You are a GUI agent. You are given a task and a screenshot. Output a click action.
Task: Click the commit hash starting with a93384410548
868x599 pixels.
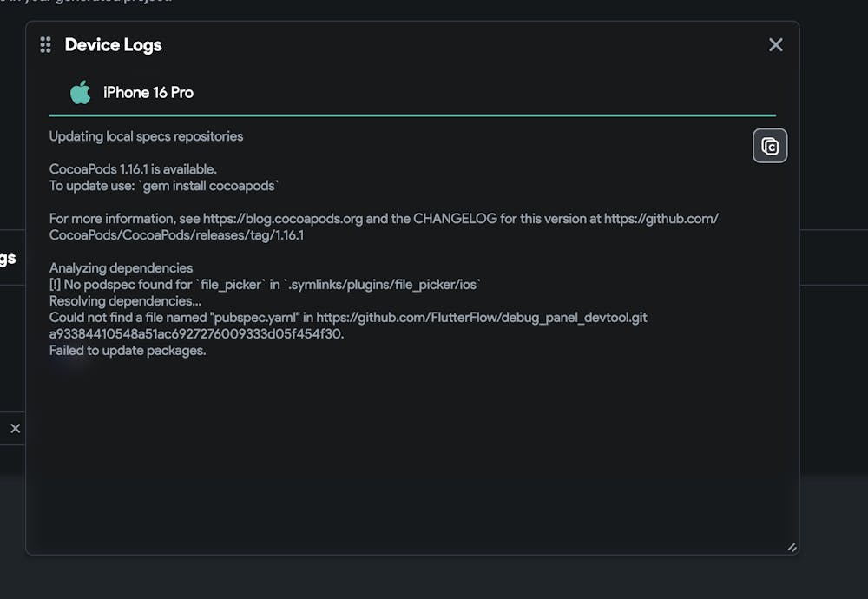point(196,334)
